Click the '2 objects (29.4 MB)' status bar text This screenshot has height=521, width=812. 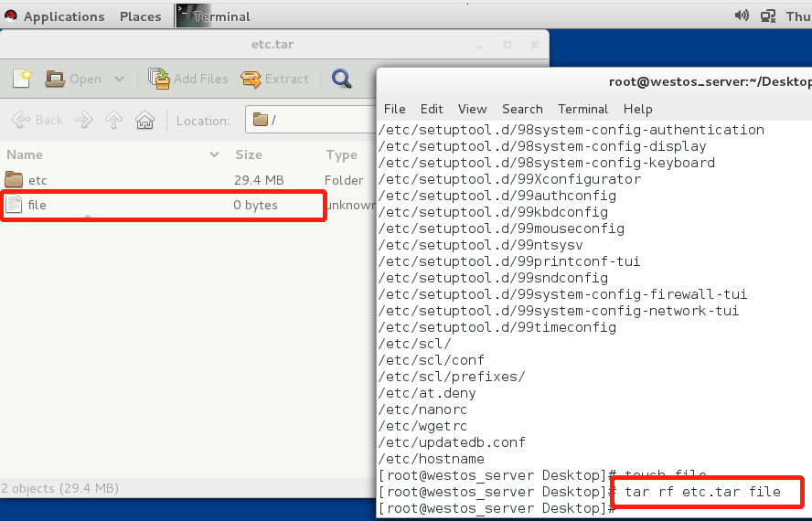(60, 488)
